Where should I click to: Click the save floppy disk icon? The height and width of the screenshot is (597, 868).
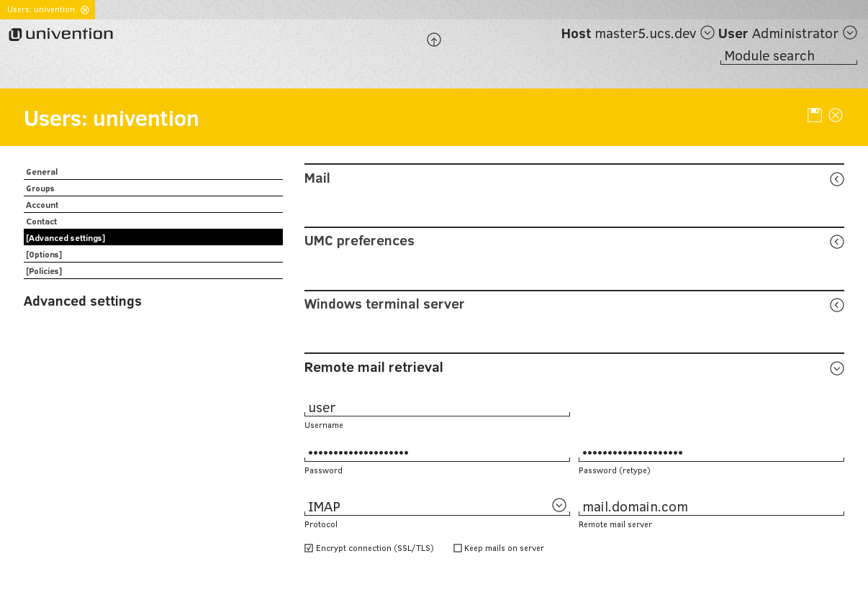coord(814,115)
